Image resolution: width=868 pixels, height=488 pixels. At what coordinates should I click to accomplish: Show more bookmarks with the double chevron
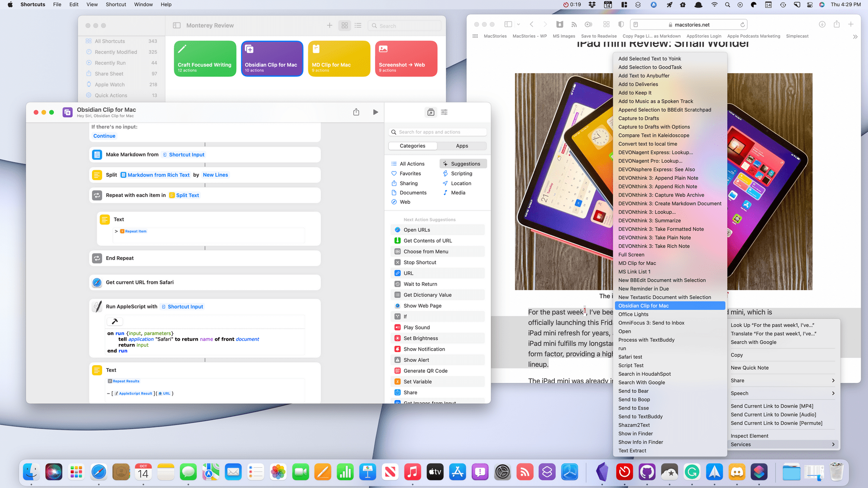click(855, 36)
